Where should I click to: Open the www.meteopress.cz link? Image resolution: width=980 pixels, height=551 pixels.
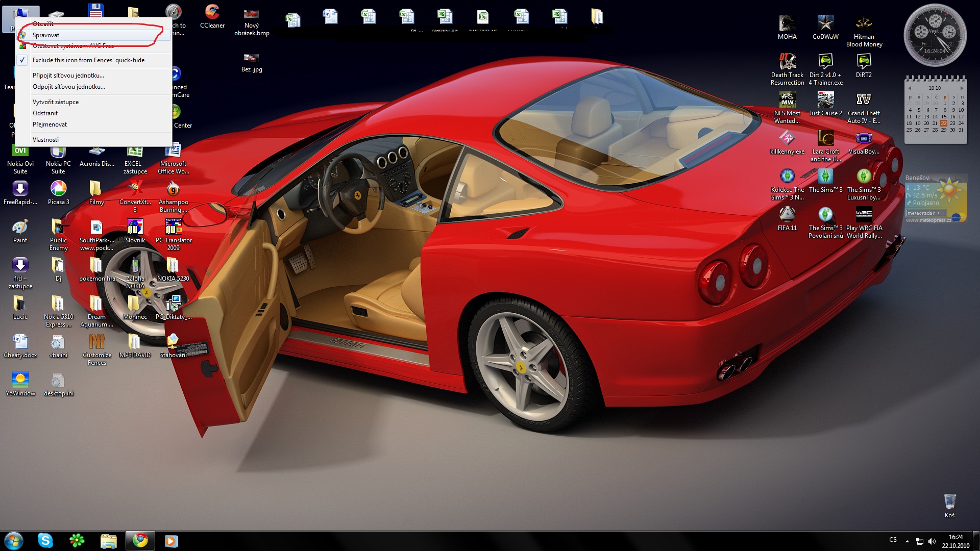(928, 220)
